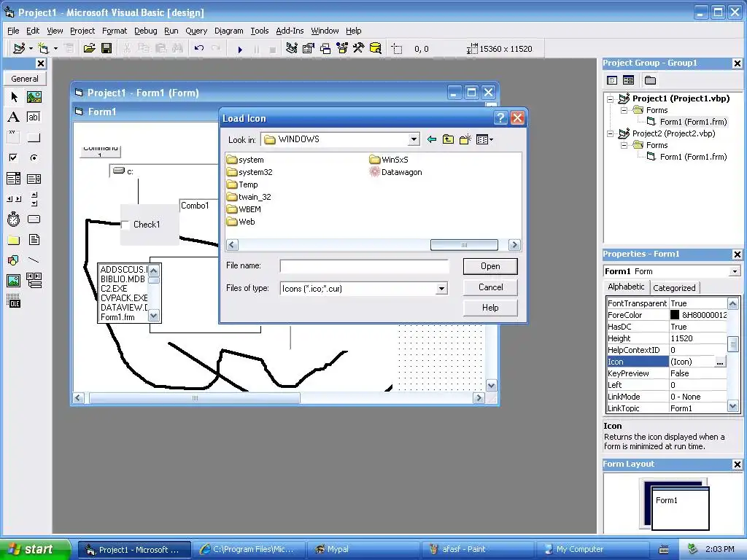Open the Files of type dropdown

pos(441,289)
